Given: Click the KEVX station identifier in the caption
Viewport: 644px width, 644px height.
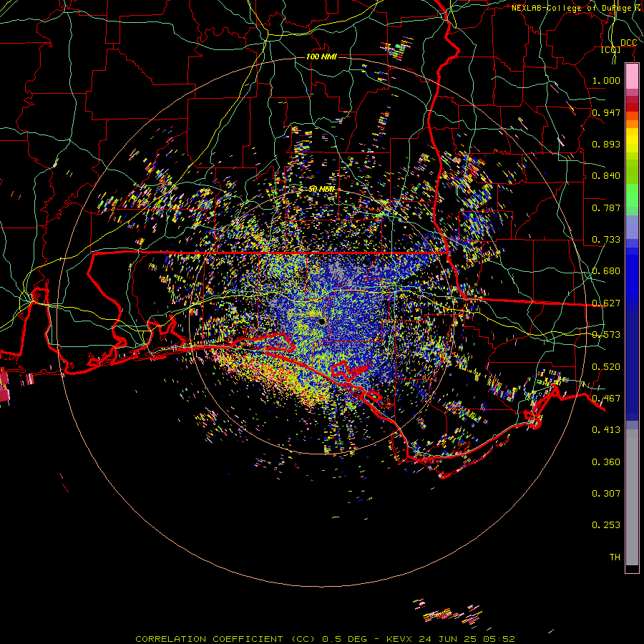Looking at the screenshot, I should [x=401, y=639].
